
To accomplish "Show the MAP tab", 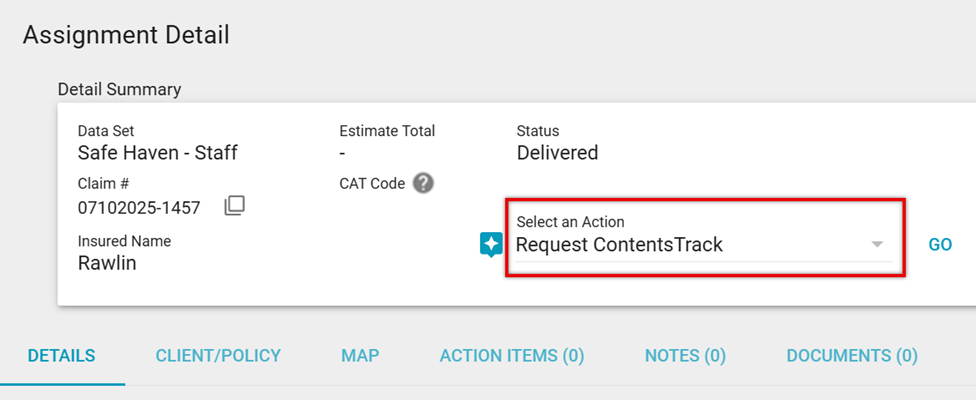I will 360,356.
